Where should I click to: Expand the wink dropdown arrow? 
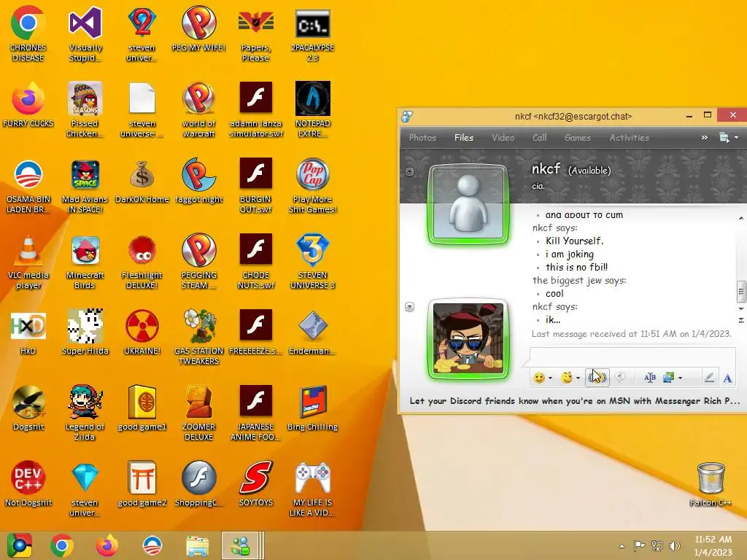[578, 378]
